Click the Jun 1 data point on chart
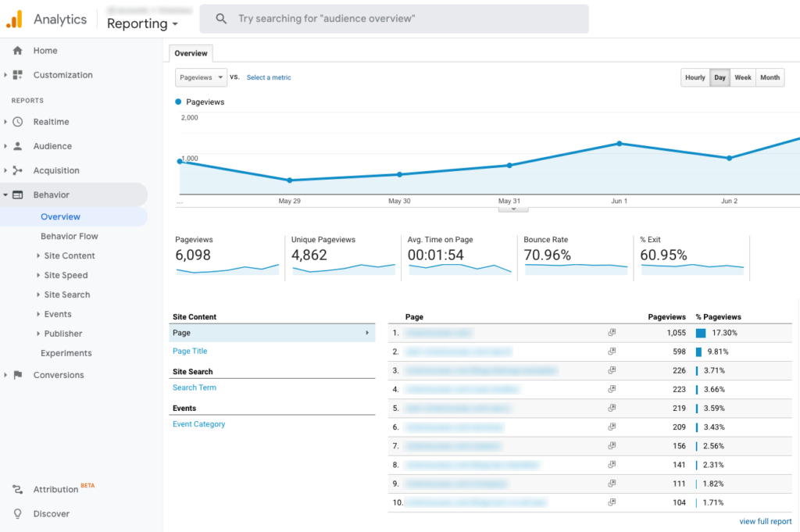The height and width of the screenshot is (532, 800). [619, 144]
